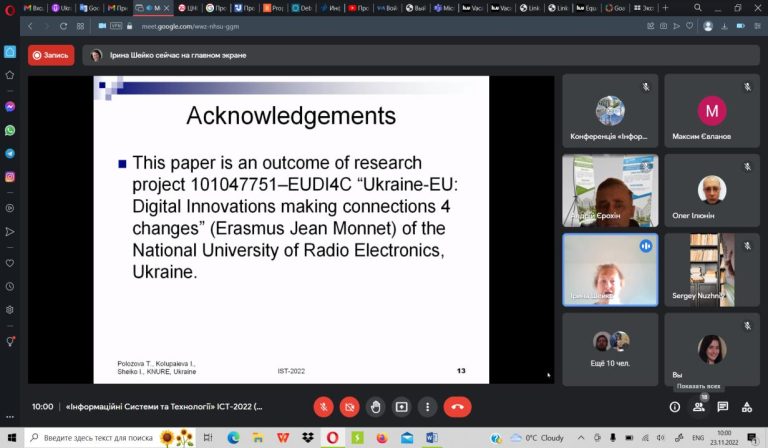
Task: Click the Acknowledgements presentation slide
Action: (x=291, y=230)
